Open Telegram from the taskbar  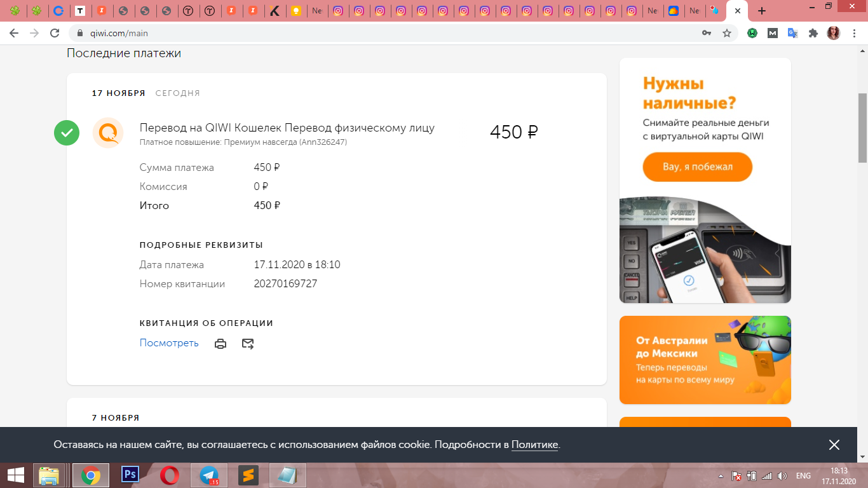(x=208, y=475)
